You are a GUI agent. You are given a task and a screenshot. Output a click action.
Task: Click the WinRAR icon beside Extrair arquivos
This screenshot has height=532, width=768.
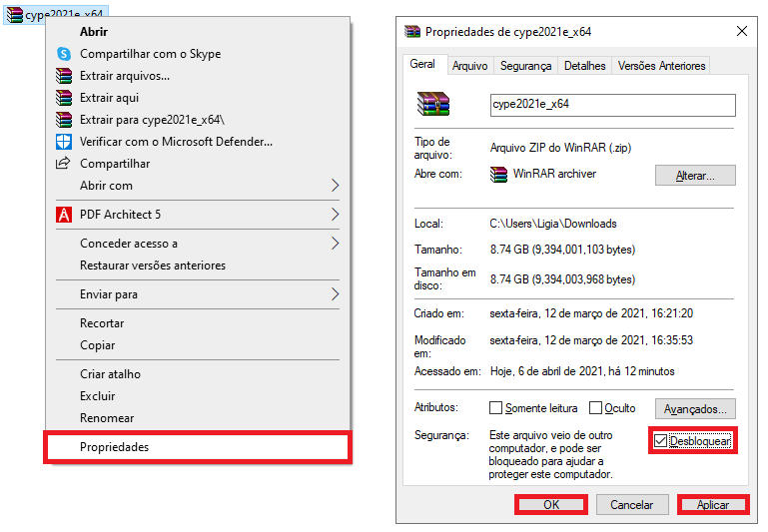point(64,76)
